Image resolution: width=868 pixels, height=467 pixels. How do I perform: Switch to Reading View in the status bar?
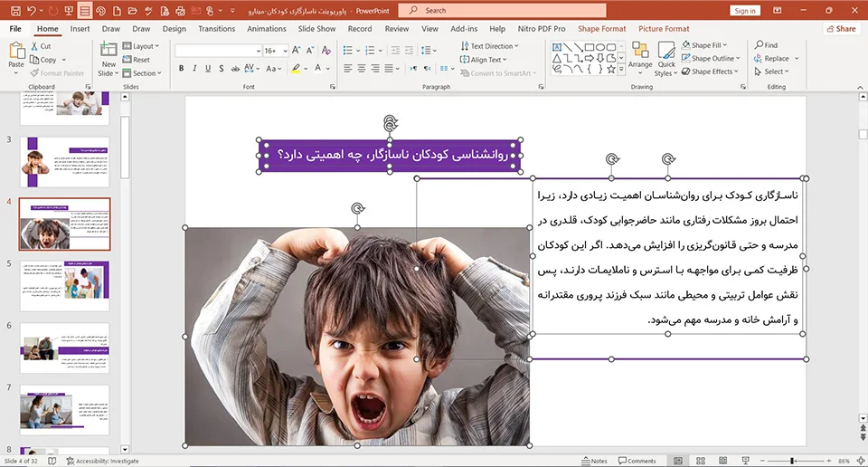coord(723,461)
